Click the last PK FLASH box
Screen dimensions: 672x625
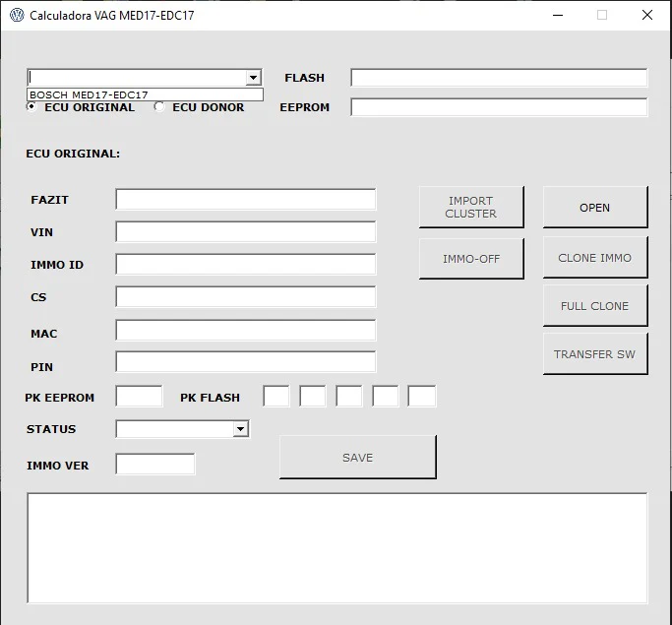coord(422,396)
